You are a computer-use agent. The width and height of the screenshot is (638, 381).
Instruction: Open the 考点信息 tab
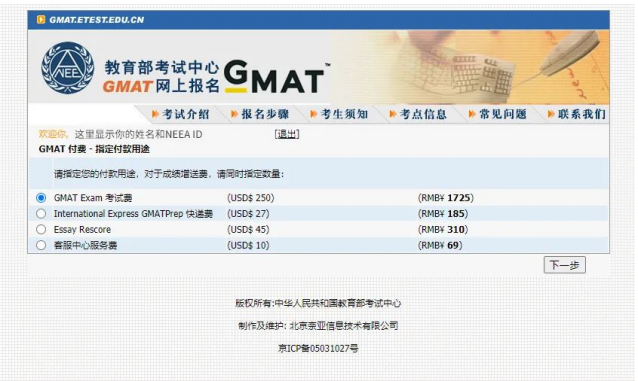coord(423,114)
